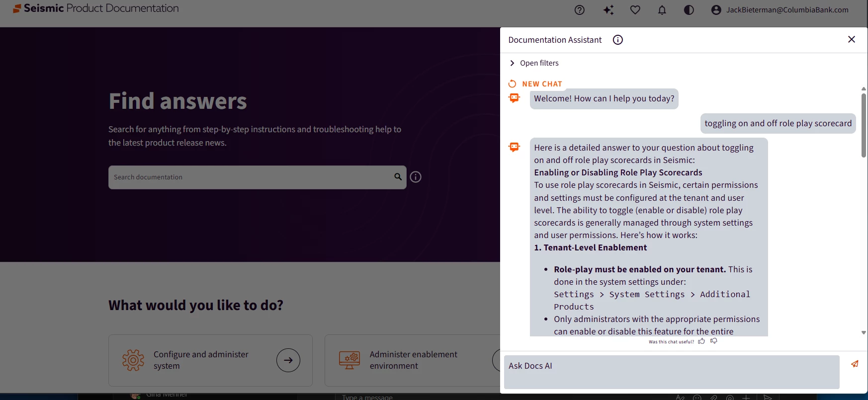The image size is (868, 400).
Task: Expand the Open filters section
Action: coord(534,63)
